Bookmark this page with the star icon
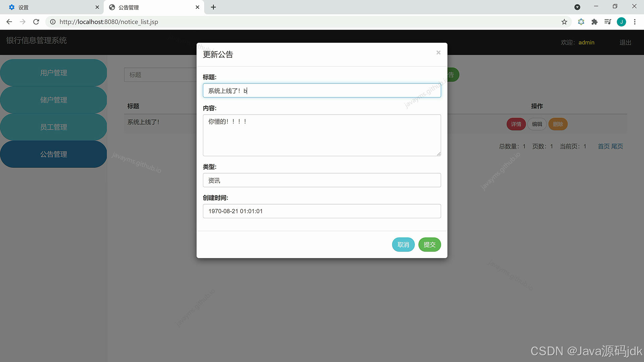 [564, 22]
